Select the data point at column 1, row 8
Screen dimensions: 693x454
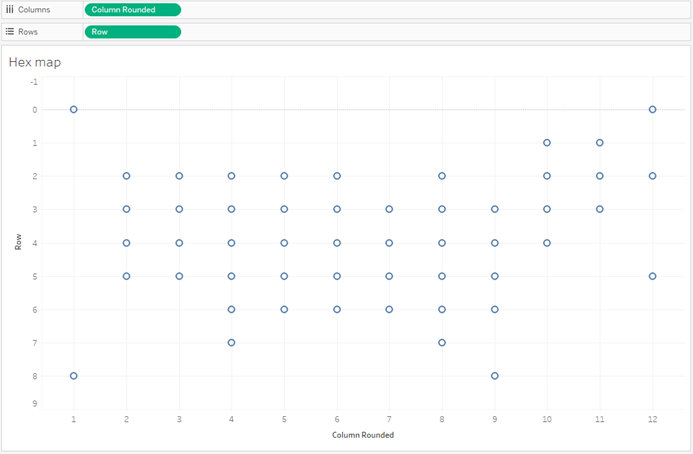(x=74, y=376)
